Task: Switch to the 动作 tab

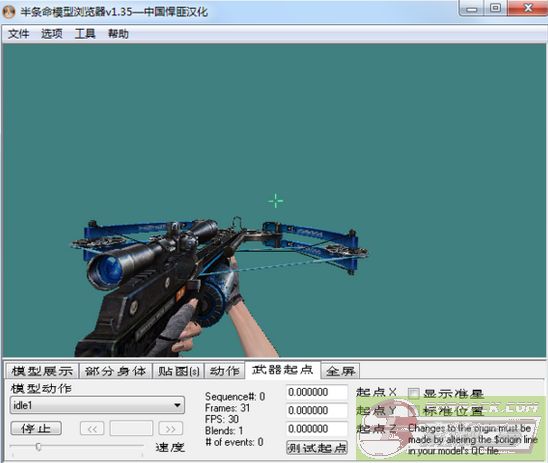Action: point(224,371)
